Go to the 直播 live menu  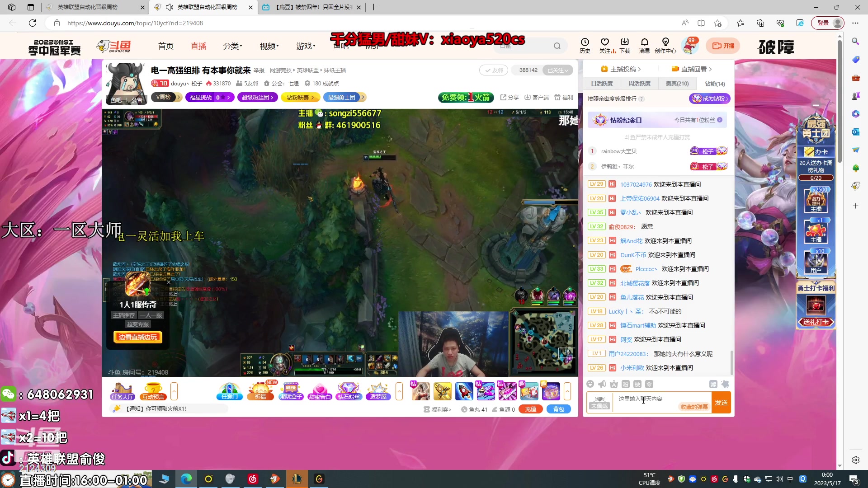tap(198, 46)
